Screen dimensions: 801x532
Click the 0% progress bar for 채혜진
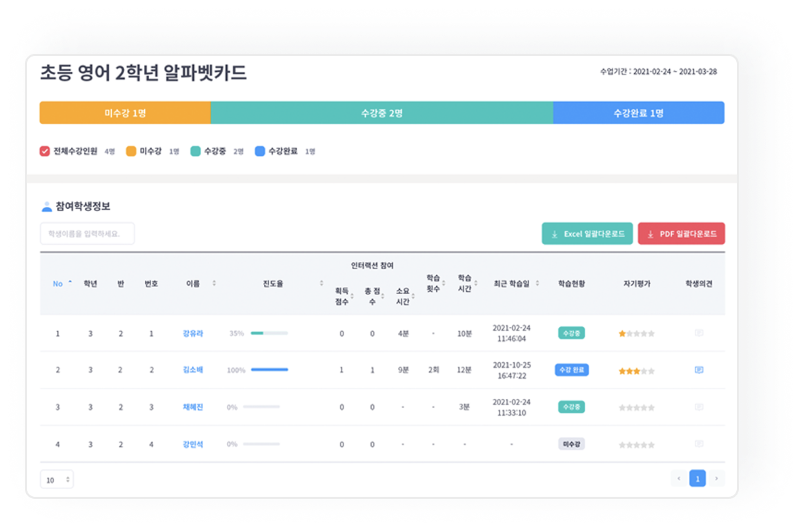261,407
